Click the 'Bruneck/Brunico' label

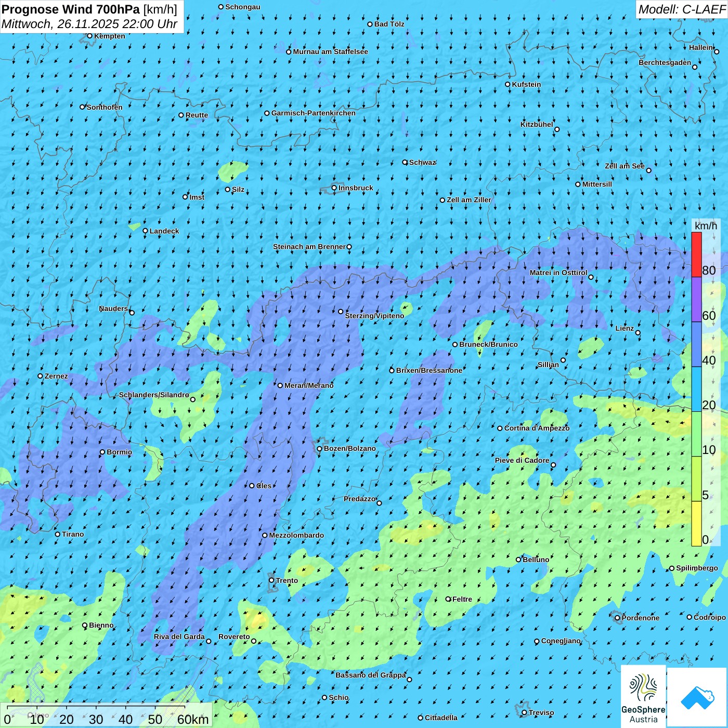coord(488,344)
